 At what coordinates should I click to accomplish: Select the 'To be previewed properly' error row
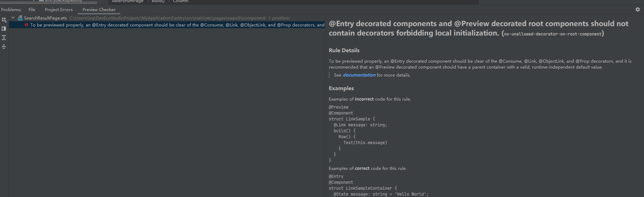pyautogui.click(x=167, y=25)
